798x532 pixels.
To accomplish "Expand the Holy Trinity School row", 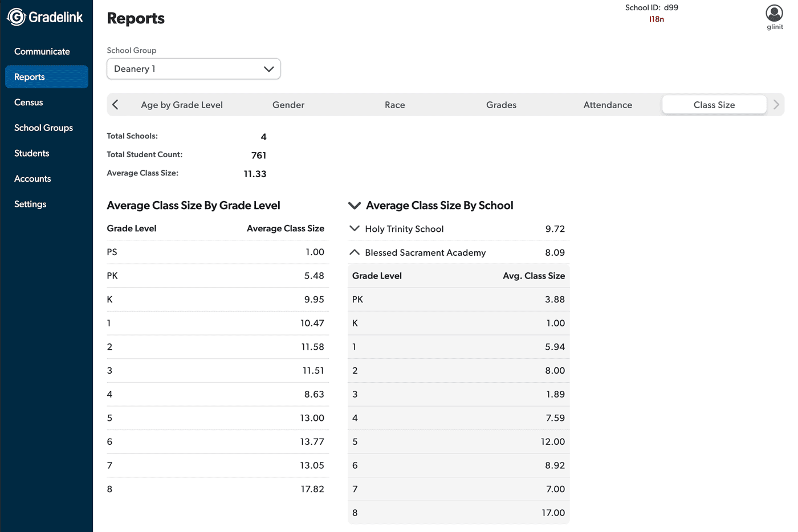I will tap(355, 229).
